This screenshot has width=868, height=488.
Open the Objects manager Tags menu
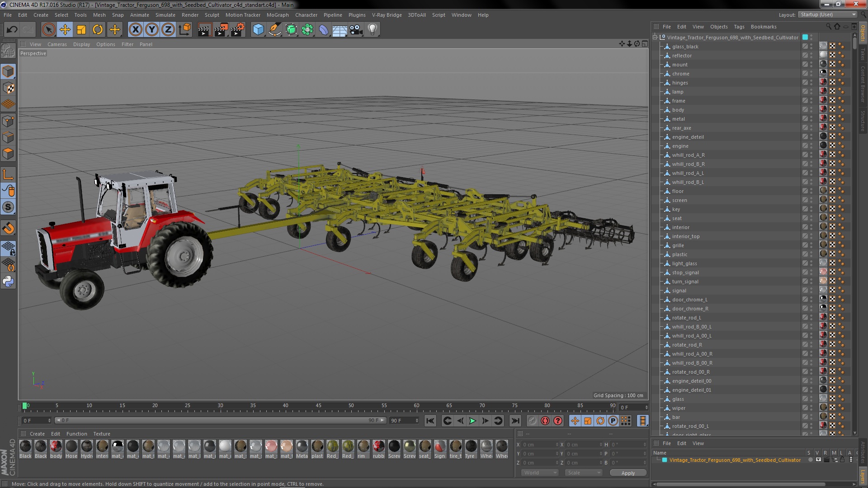(739, 27)
